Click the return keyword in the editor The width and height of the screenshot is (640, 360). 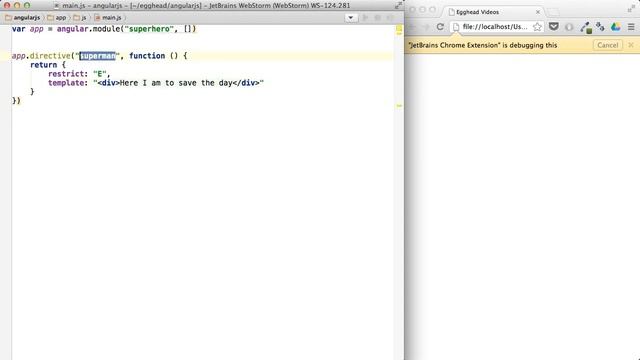pyautogui.click(x=43, y=65)
